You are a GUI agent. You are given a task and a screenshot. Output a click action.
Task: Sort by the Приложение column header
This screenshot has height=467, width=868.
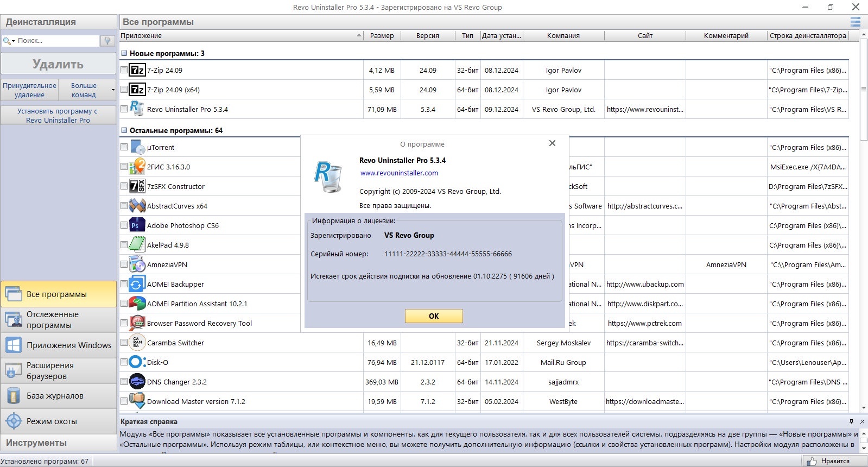(x=241, y=35)
